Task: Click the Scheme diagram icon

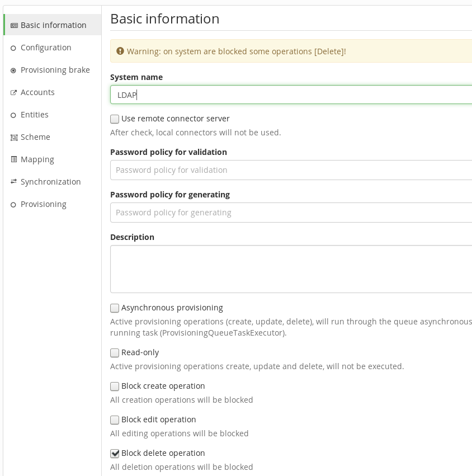Action: coord(14,138)
